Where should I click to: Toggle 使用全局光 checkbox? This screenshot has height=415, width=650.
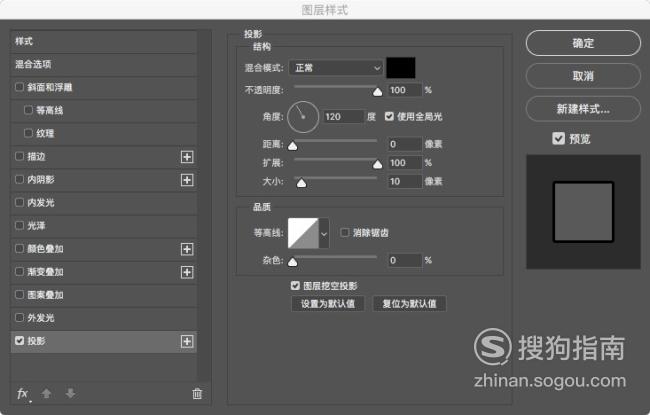[x=389, y=116]
